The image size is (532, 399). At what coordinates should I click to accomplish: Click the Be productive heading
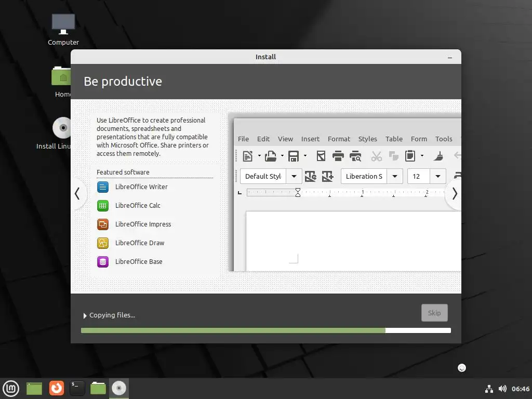pyautogui.click(x=123, y=82)
